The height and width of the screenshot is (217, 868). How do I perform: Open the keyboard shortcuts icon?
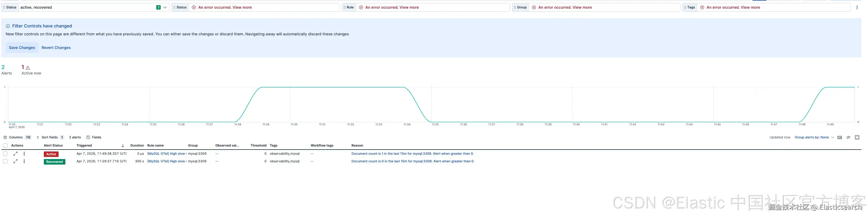tap(839, 137)
